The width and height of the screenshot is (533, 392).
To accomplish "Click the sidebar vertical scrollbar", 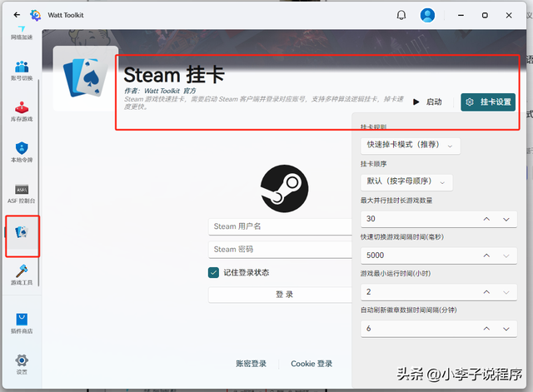I will point(38,183).
